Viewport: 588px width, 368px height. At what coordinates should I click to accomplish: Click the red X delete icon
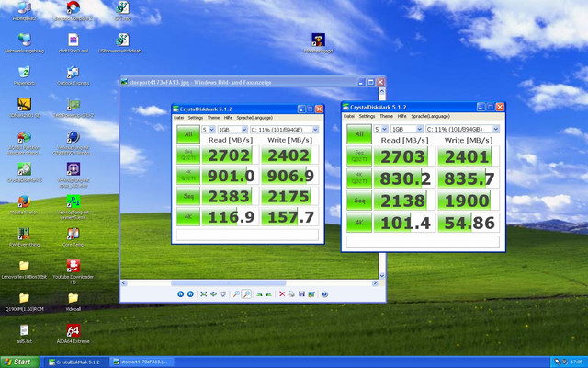pos(282,294)
